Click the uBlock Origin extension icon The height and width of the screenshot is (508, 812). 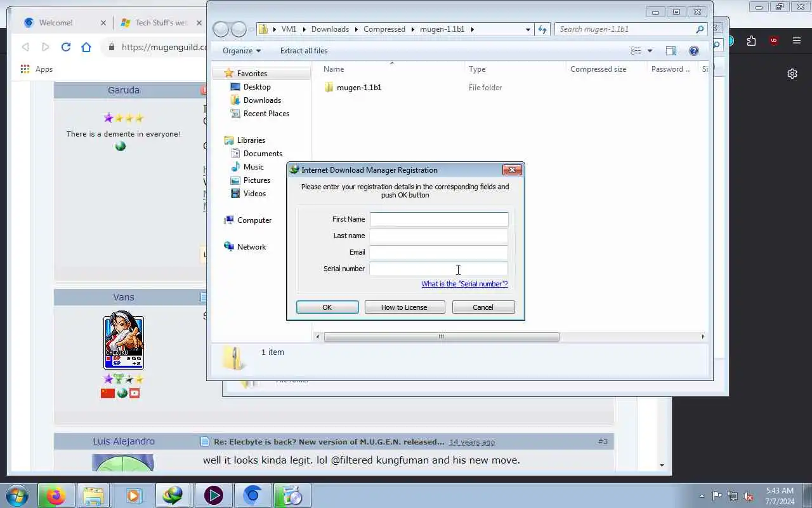coord(773,41)
